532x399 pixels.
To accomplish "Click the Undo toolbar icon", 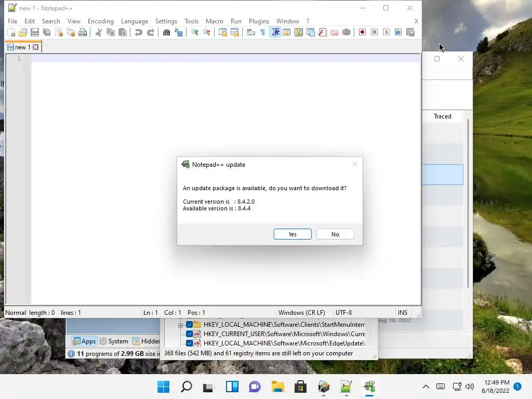I will point(138,32).
